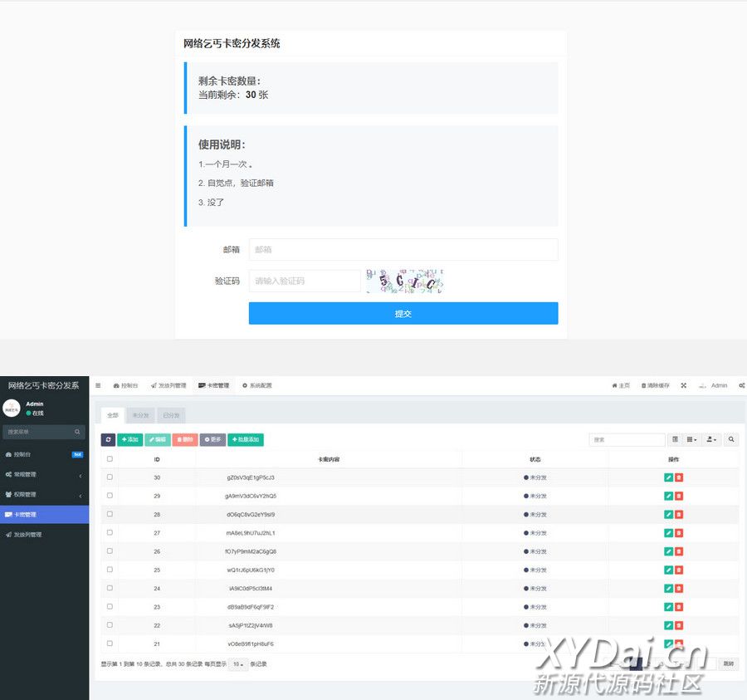Click the fullscreen icon in top bar

coord(684,385)
